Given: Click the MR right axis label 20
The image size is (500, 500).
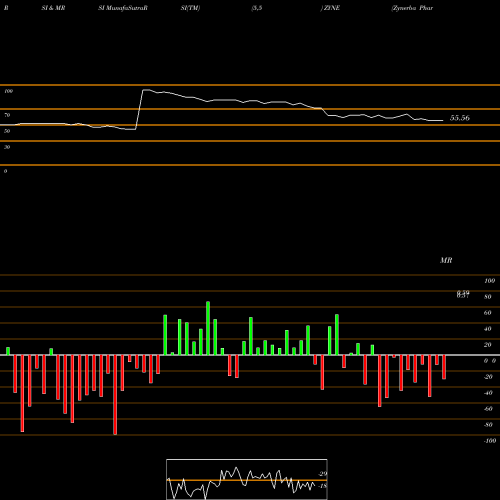Looking at the screenshot, I should click(488, 345).
